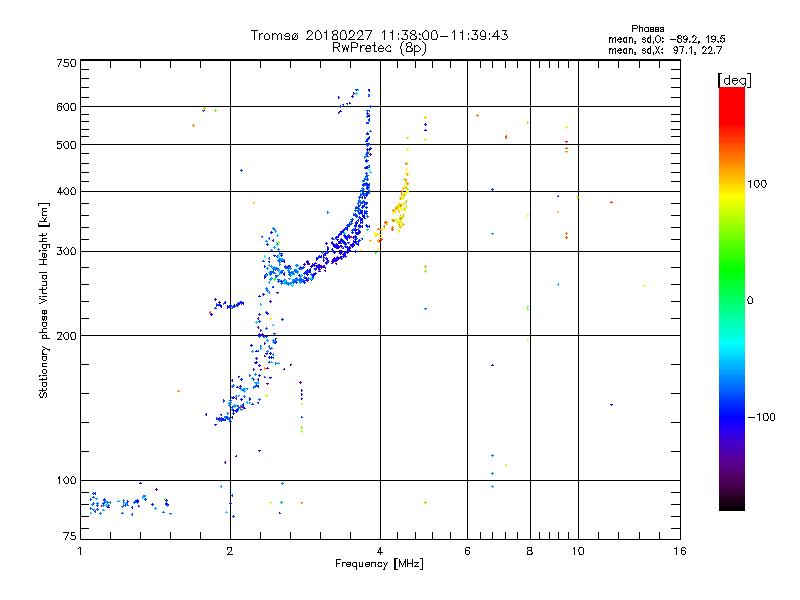Click the "Phases" header text
The image size is (800, 600).
tap(647, 29)
